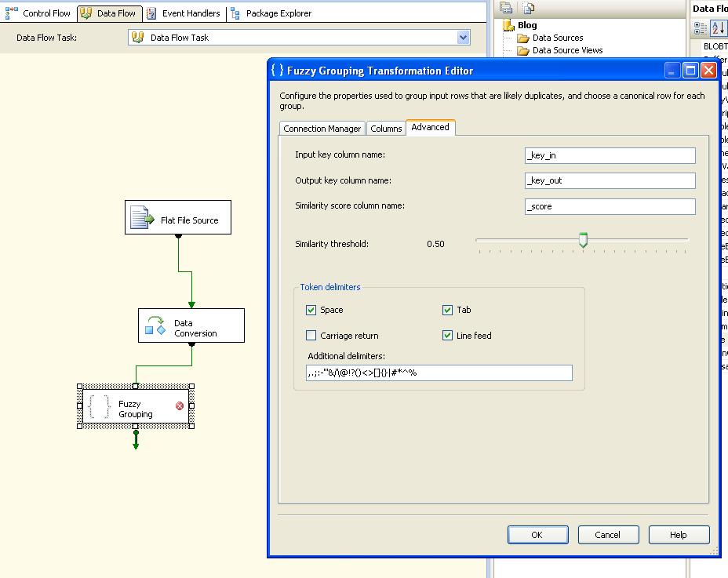The image size is (728, 578).
Task: Expand the Data Source Views folder
Action: (522, 49)
